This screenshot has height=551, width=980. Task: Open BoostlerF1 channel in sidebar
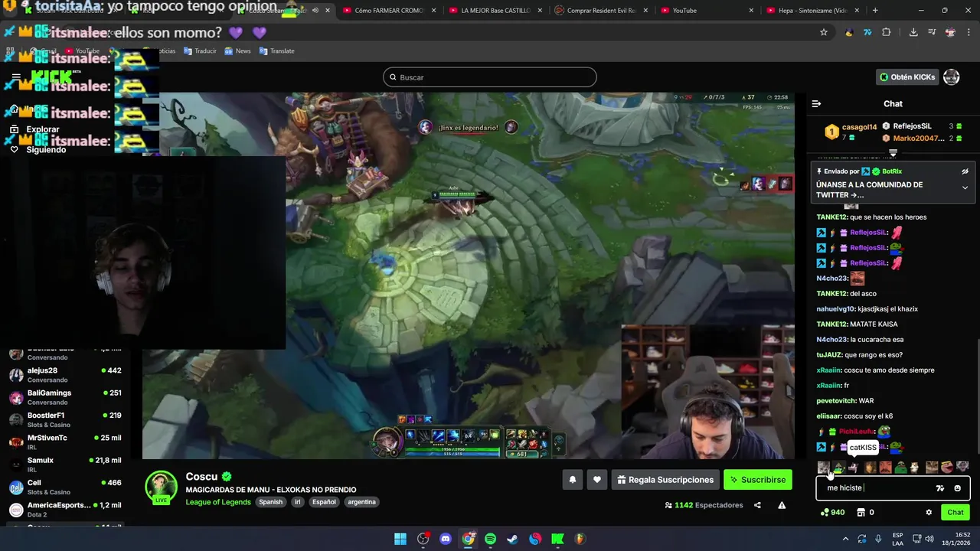[65, 419]
